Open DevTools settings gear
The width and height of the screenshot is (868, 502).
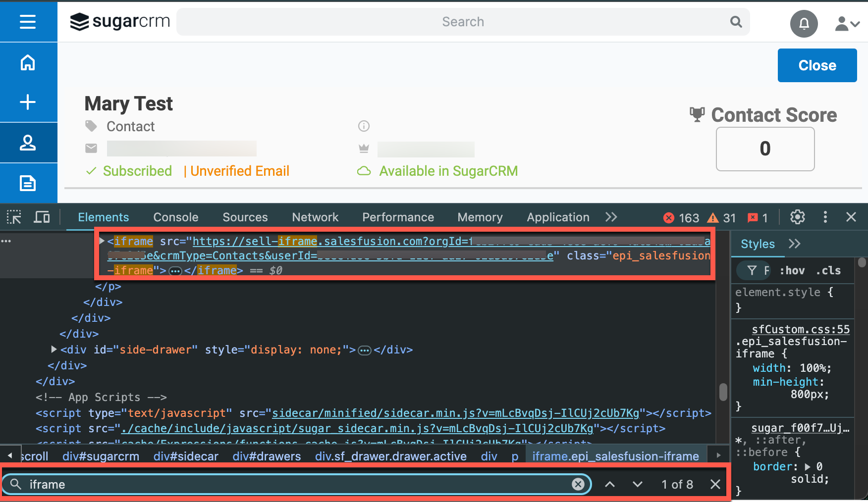click(798, 217)
